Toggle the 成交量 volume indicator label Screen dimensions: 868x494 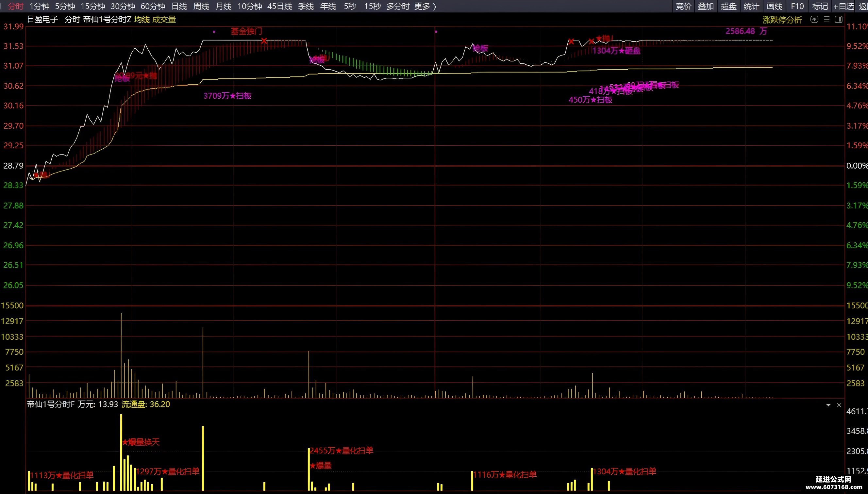coord(164,19)
